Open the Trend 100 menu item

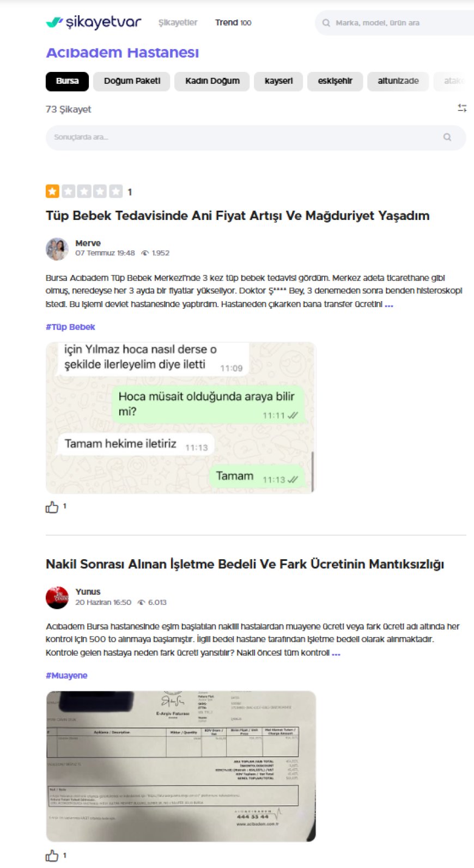click(x=233, y=23)
